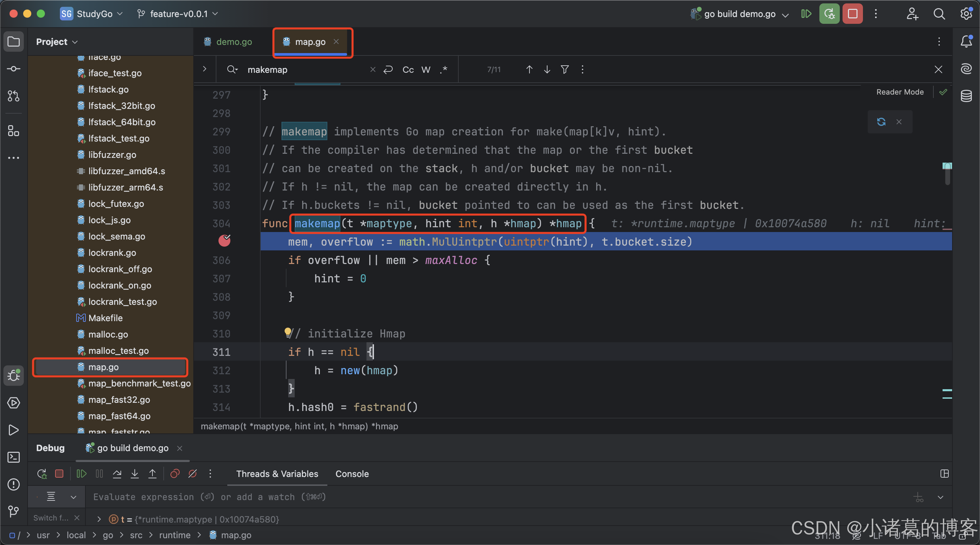Screen dimensions: 980x545
Task: Click the resume program icon
Action: coord(81,474)
